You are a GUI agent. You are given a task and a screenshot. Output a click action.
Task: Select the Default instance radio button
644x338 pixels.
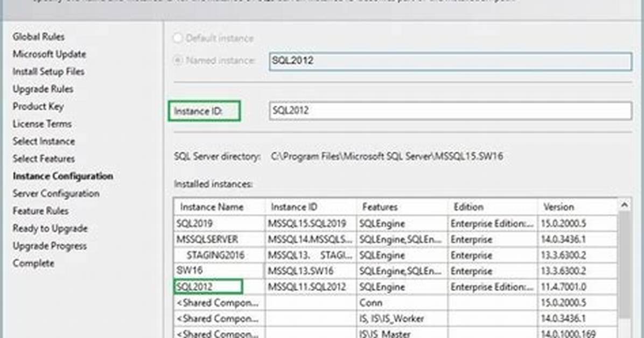(x=178, y=38)
